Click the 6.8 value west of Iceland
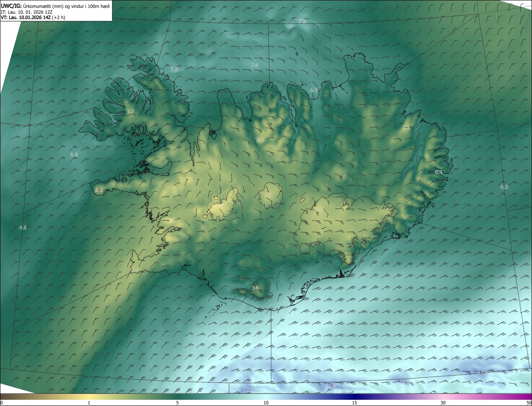532x406 pixels. tap(74, 154)
